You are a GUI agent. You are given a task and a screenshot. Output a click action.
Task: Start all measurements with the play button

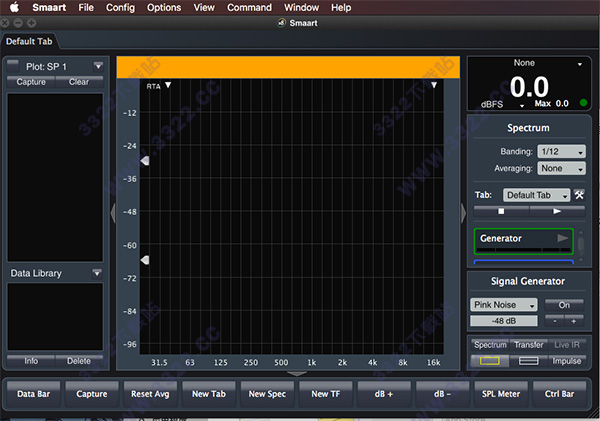(557, 211)
